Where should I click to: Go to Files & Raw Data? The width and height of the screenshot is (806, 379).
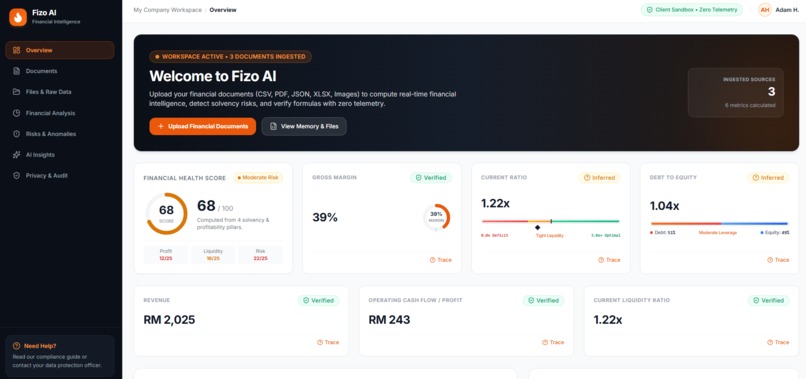pyautogui.click(x=60, y=92)
